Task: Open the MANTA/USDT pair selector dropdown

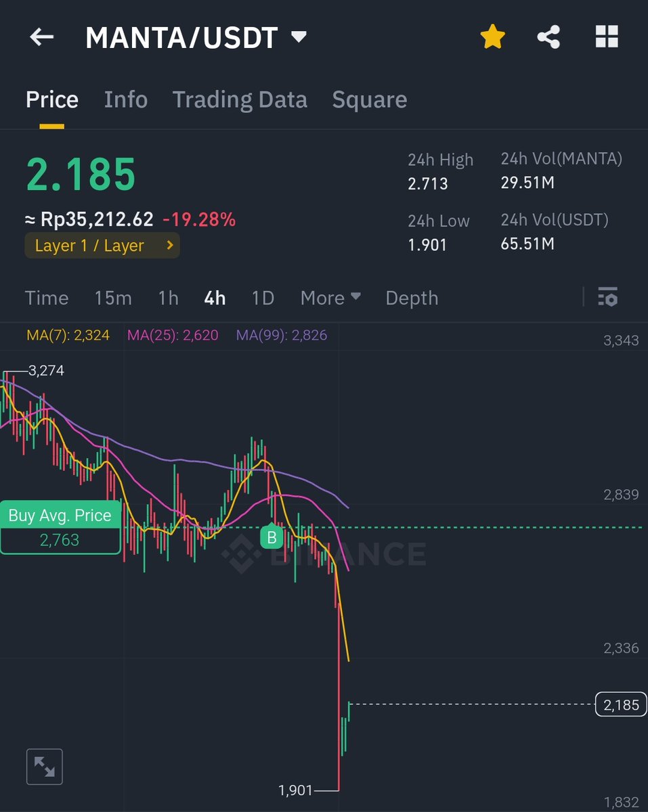Action: (196, 38)
